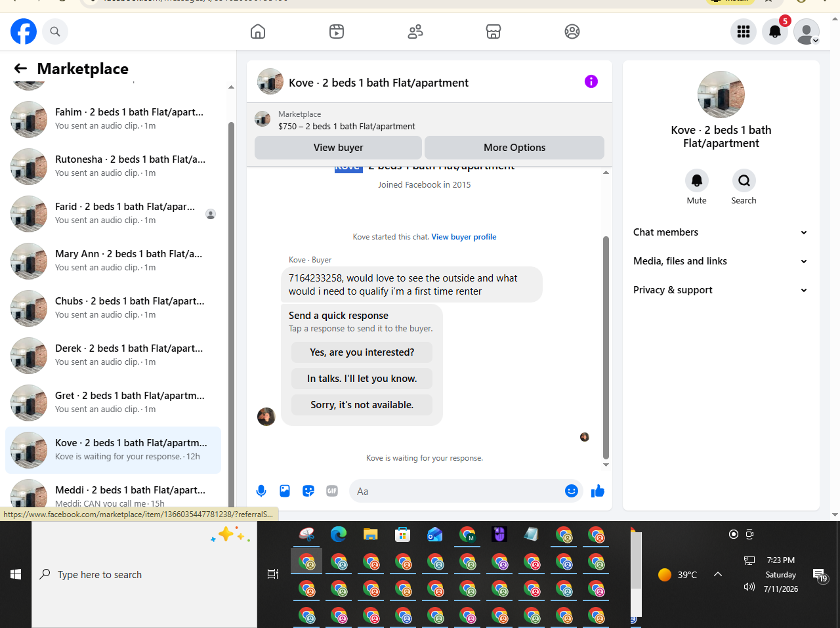Screen dimensions: 840x628
Task: Go back using the Marketplace arrow
Action: tap(20, 68)
